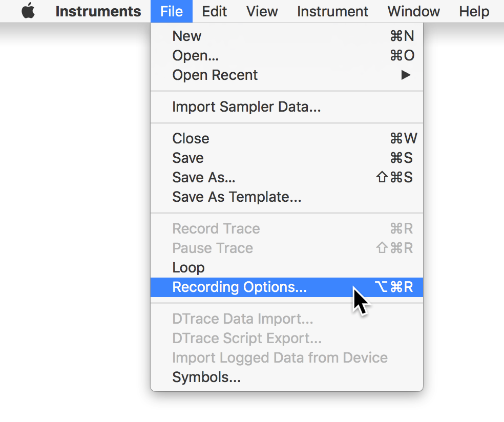
Task: Click the Instruments application menu
Action: pos(98,11)
